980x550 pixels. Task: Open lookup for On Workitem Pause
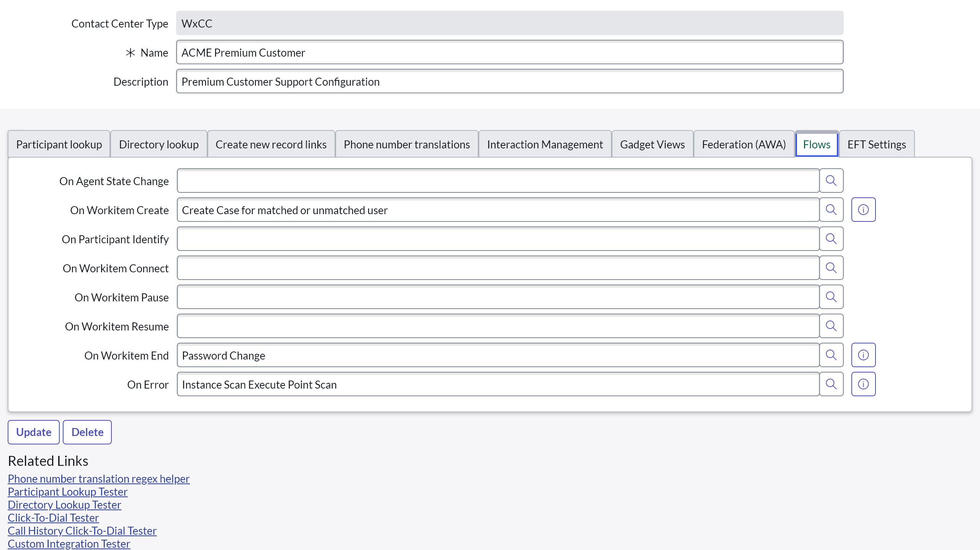pos(831,297)
